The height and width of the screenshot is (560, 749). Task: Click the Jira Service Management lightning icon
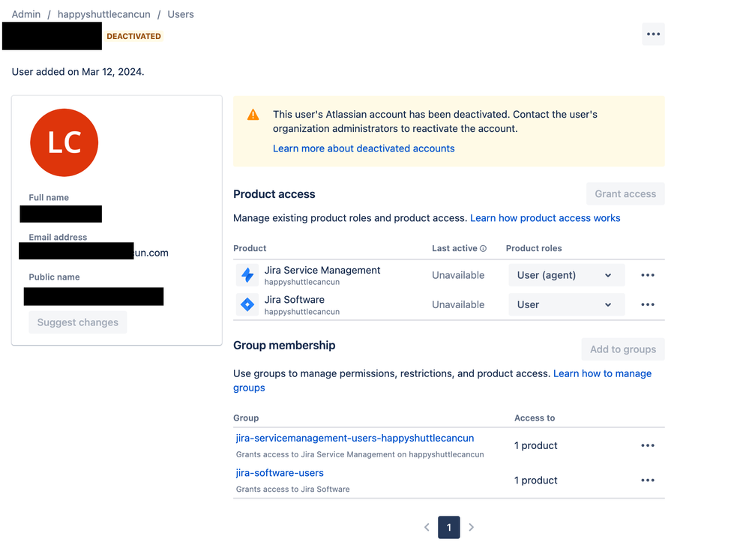click(247, 275)
